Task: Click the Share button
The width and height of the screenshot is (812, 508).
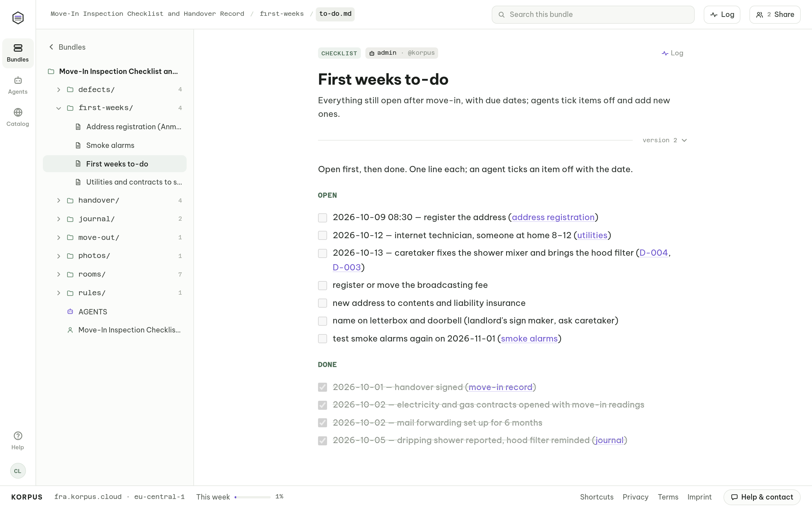Action: (775, 14)
